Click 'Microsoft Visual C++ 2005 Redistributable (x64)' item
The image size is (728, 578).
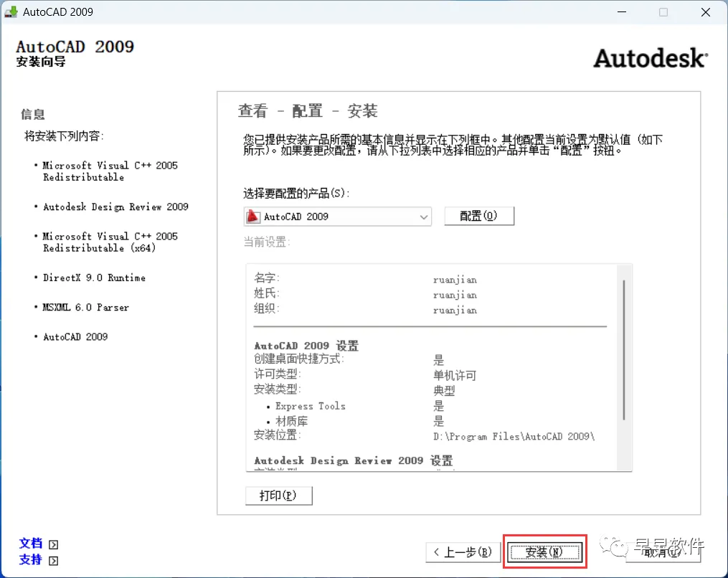coord(110,242)
